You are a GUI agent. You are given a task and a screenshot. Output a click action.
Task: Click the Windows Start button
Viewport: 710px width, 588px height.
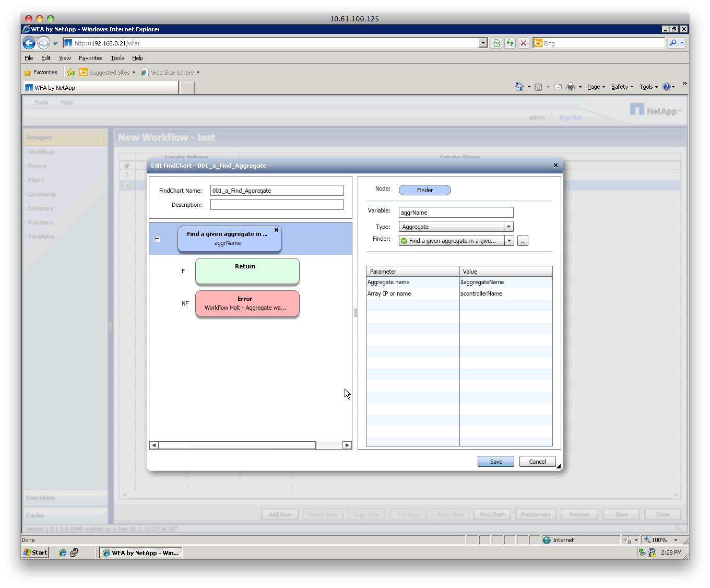[x=35, y=552]
